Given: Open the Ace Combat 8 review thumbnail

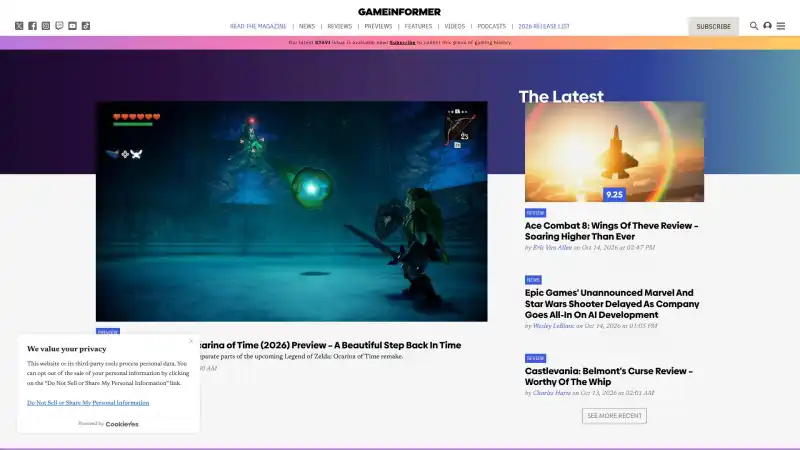Looking at the screenshot, I should pyautogui.click(x=614, y=152).
